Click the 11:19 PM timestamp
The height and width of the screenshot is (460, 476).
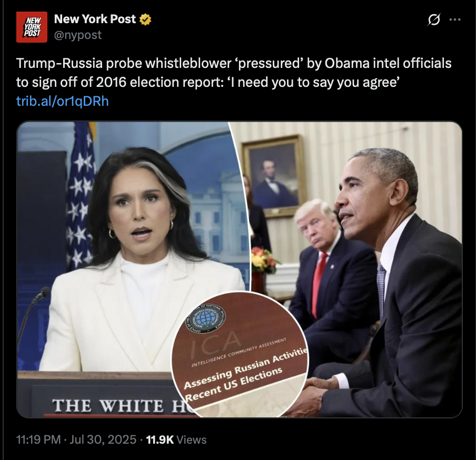pyautogui.click(x=38, y=439)
